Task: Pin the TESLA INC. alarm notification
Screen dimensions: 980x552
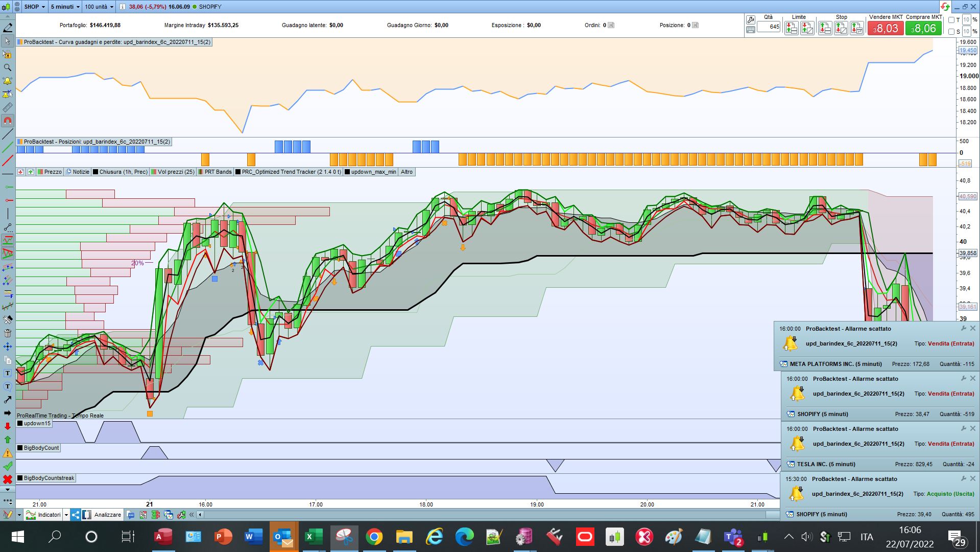Action: [964, 429]
